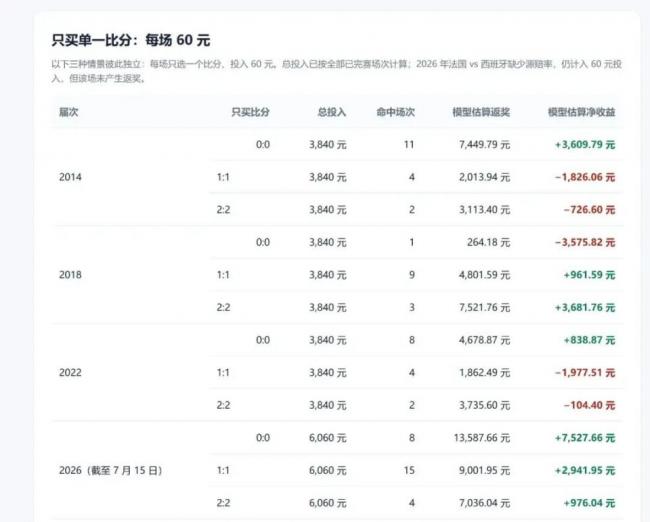The image size is (650, 522).
Task: Click the description paragraph under the heading
Action: tap(337, 71)
